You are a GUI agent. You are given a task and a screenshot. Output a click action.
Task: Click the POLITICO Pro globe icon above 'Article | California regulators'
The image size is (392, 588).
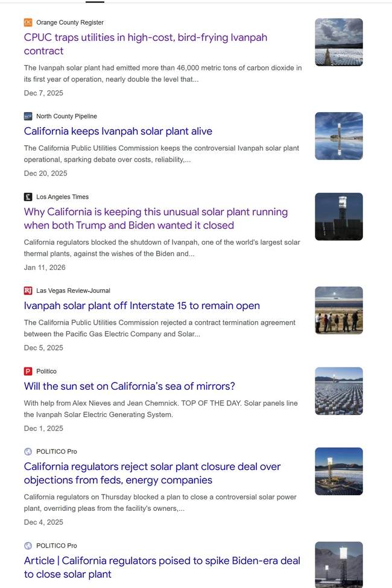(x=28, y=545)
